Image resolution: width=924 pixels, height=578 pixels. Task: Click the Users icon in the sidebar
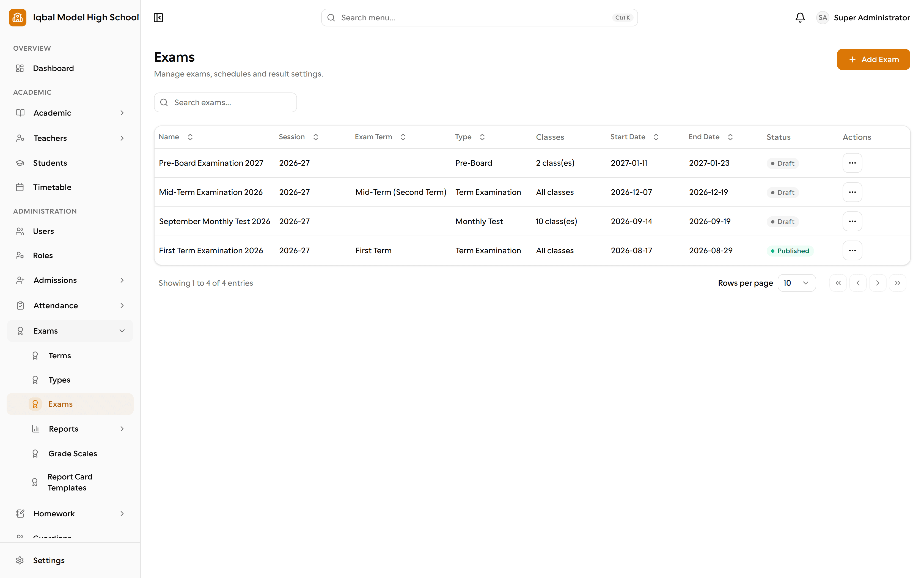click(x=20, y=231)
